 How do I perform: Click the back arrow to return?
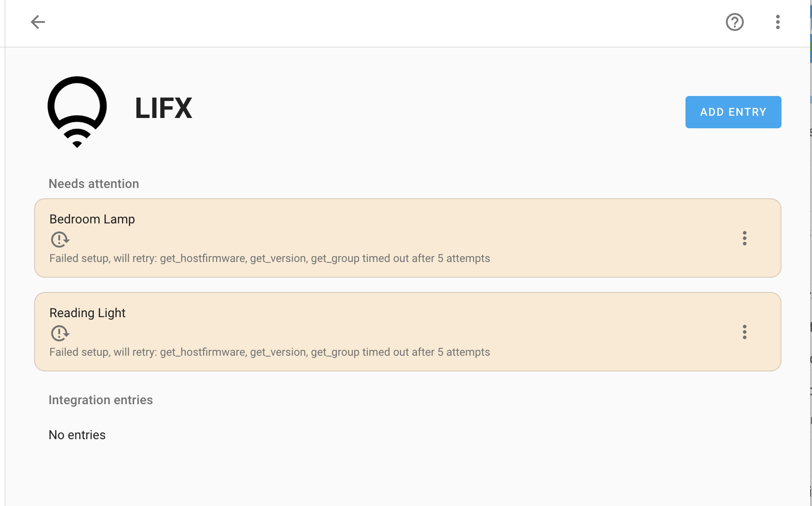[38, 22]
